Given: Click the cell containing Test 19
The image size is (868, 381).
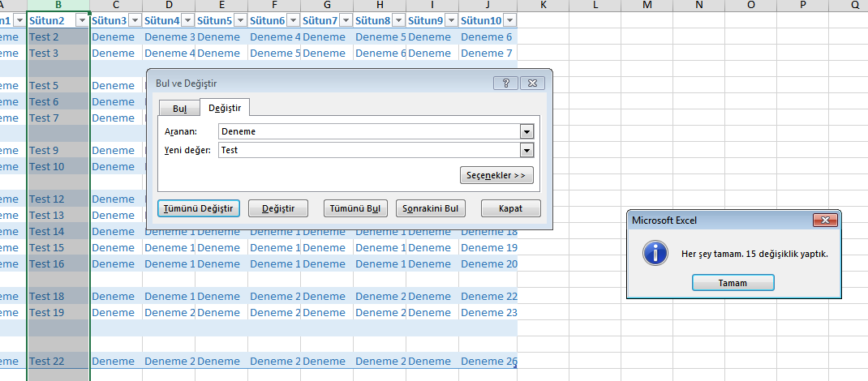Looking at the screenshot, I should pos(58,312).
